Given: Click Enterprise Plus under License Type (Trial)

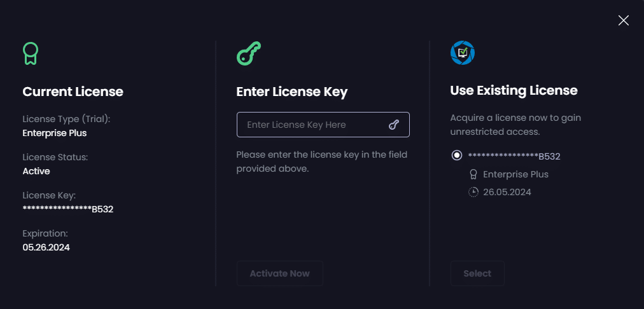Looking at the screenshot, I should pos(54,133).
